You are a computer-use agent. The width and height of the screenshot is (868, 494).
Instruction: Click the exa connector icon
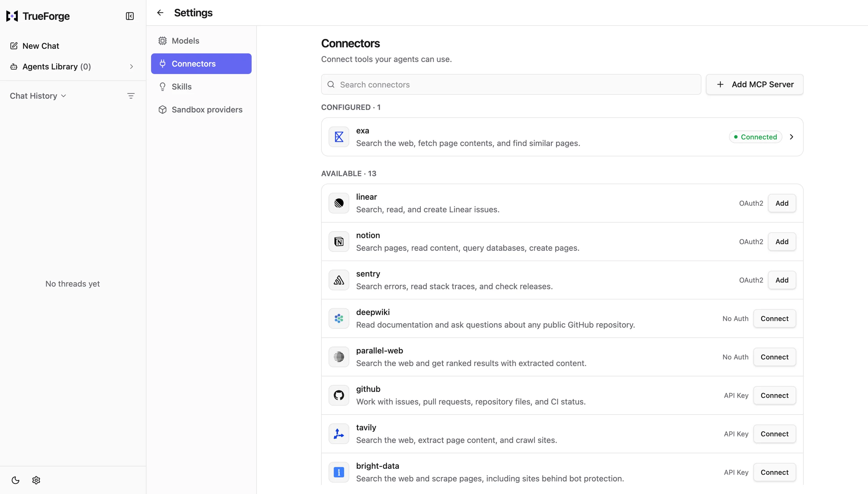[339, 137]
